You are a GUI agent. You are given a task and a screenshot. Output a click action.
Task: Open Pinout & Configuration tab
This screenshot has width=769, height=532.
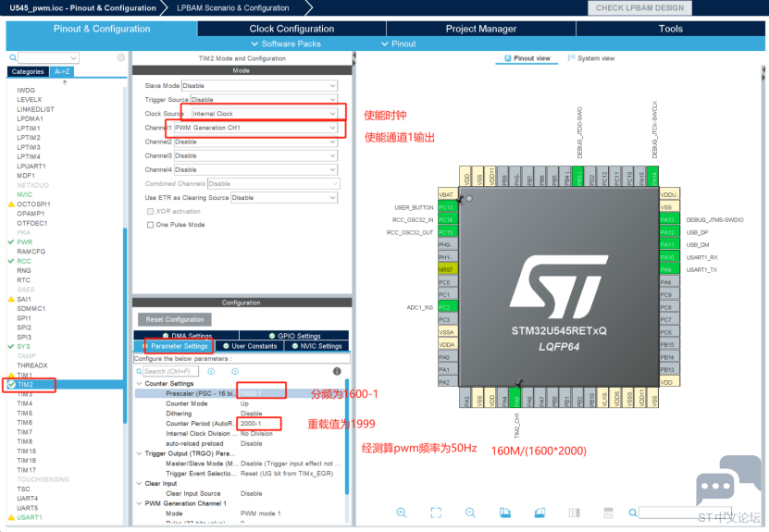point(102,29)
